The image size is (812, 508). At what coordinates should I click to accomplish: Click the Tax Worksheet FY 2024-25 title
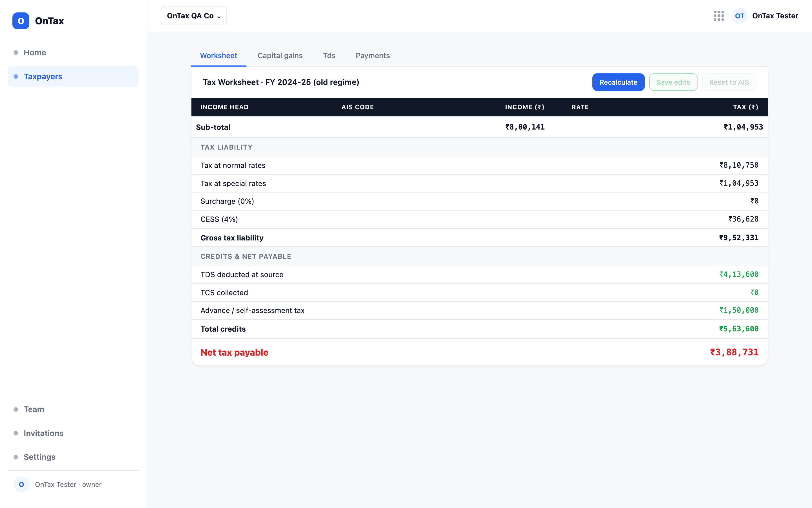point(281,82)
